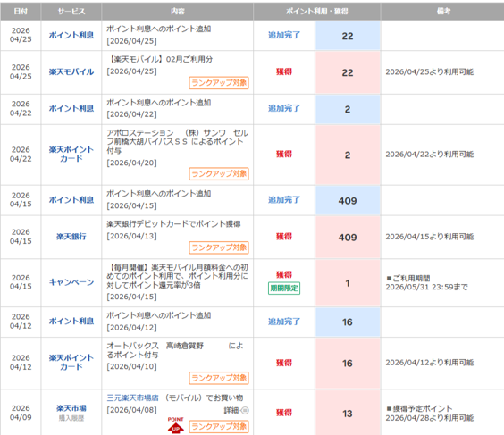Click the ポイント利用・獲得 column header
This screenshot has width=504, height=435.
(x=317, y=12)
